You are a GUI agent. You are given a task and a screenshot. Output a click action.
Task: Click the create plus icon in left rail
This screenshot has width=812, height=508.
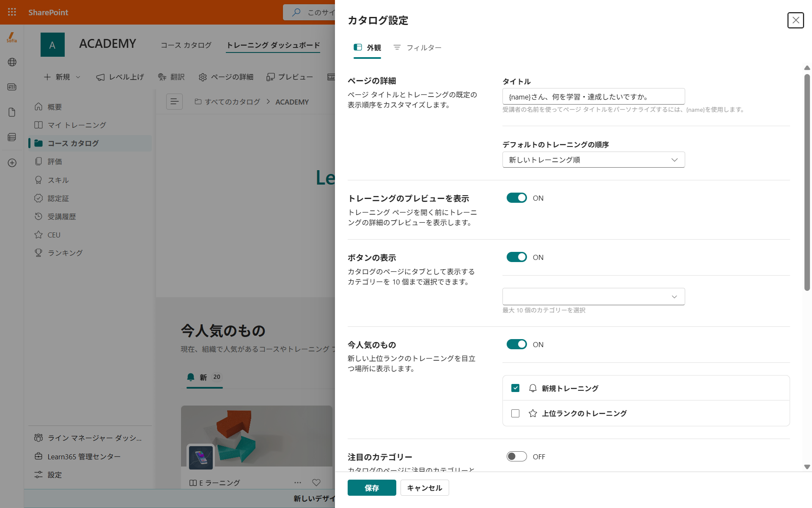(x=12, y=163)
